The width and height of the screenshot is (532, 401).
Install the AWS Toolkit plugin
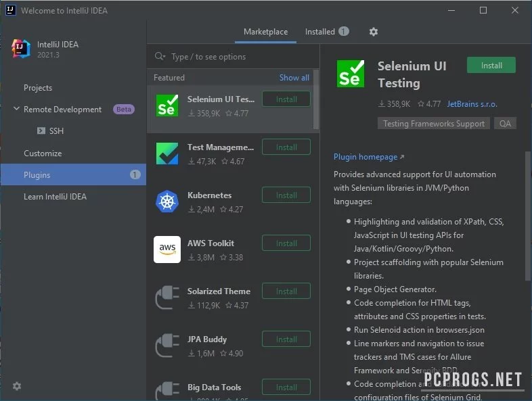point(286,243)
